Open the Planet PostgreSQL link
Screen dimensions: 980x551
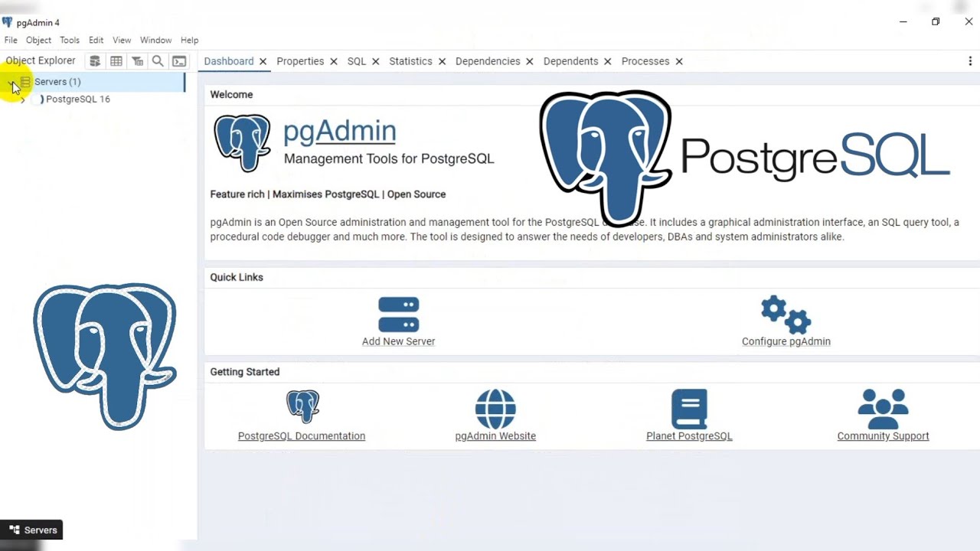689,436
